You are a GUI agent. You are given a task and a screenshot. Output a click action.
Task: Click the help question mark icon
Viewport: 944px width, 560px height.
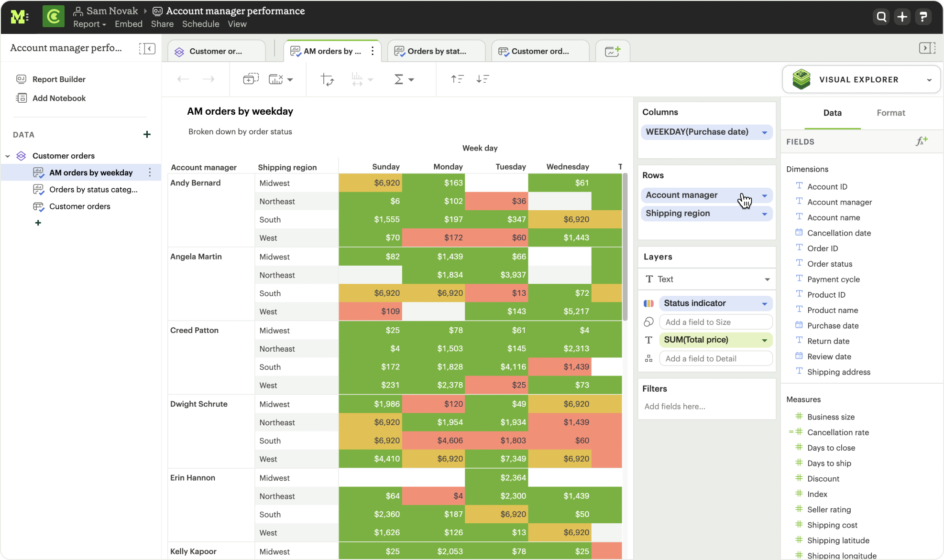coord(923,17)
